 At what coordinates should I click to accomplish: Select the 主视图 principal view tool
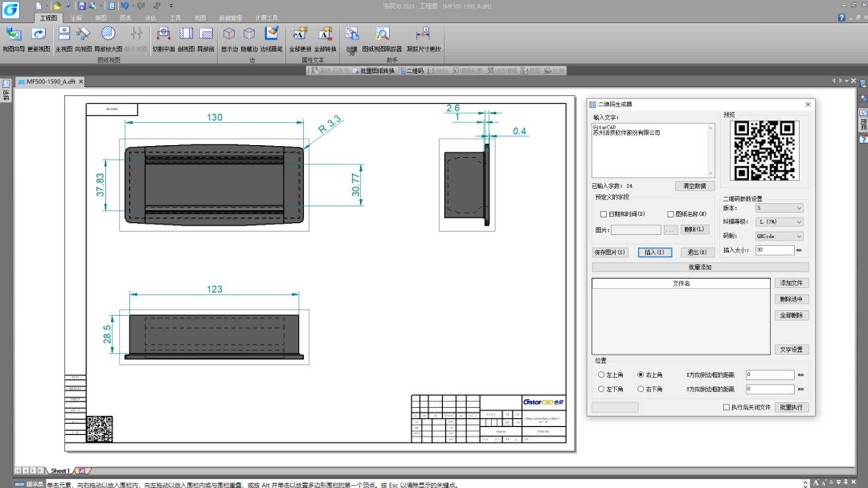(x=64, y=39)
